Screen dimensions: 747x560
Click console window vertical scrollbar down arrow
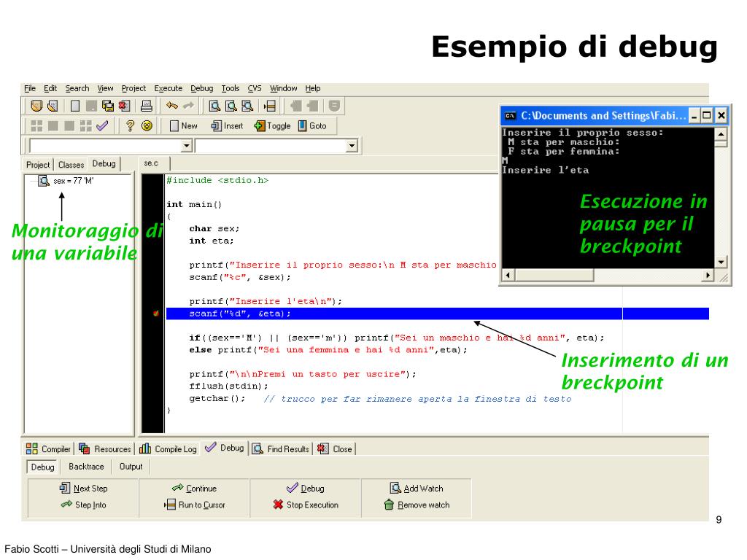721,262
